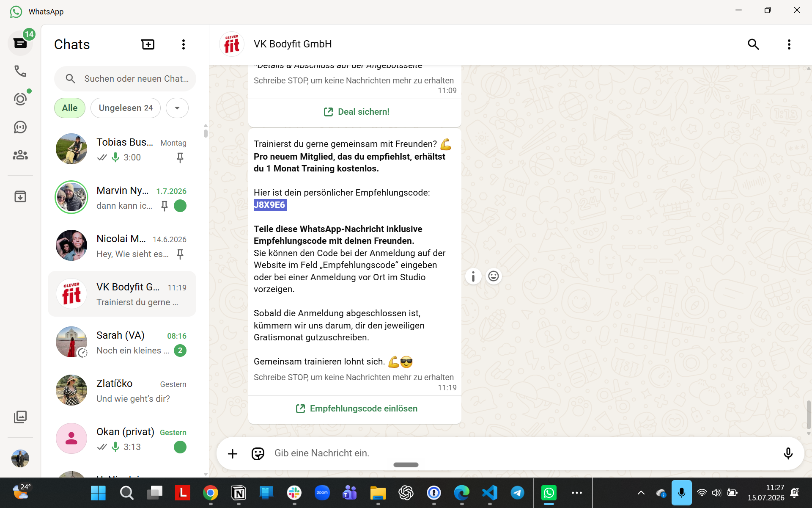Viewport: 812px width, 508px height.
Task: Open Tobias Bus... conversation
Action: [122, 149]
